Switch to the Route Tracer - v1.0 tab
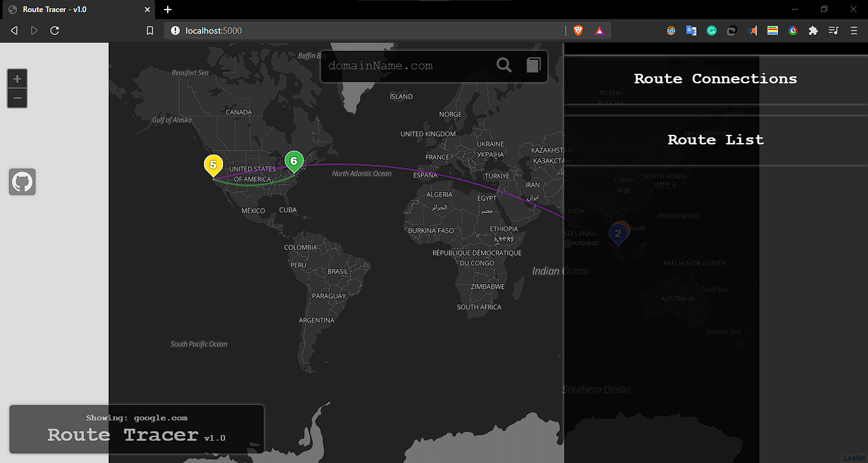 click(78, 10)
